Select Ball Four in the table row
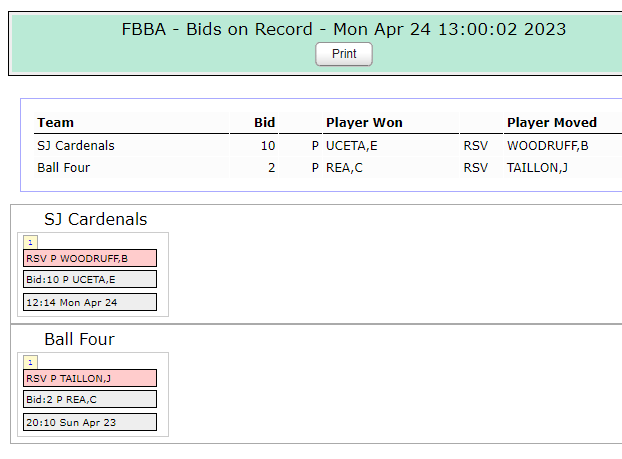Screen dimensions: 622x459 (63, 168)
